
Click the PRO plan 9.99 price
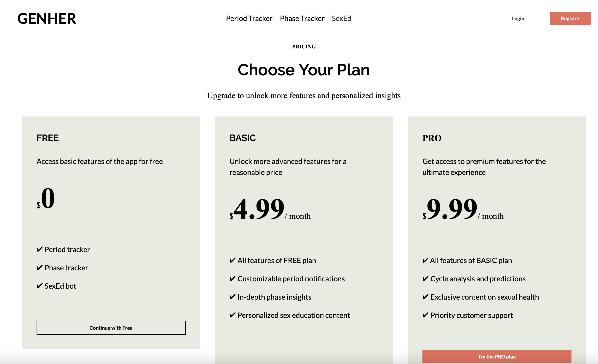(x=452, y=208)
